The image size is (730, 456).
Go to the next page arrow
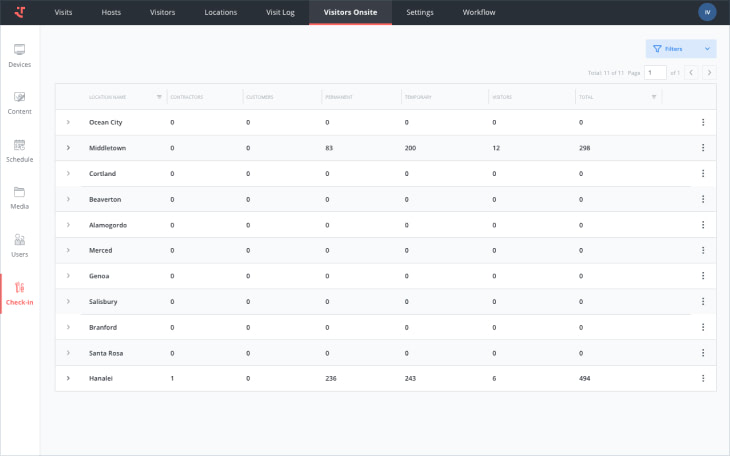click(708, 73)
